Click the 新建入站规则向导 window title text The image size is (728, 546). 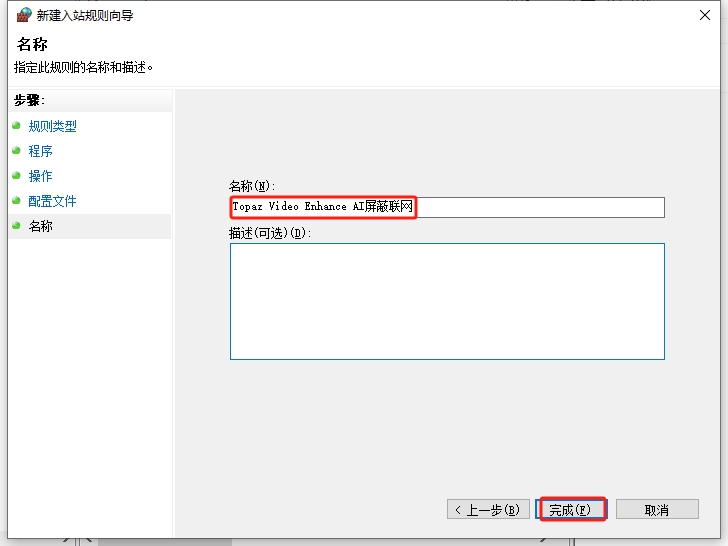coord(85,15)
